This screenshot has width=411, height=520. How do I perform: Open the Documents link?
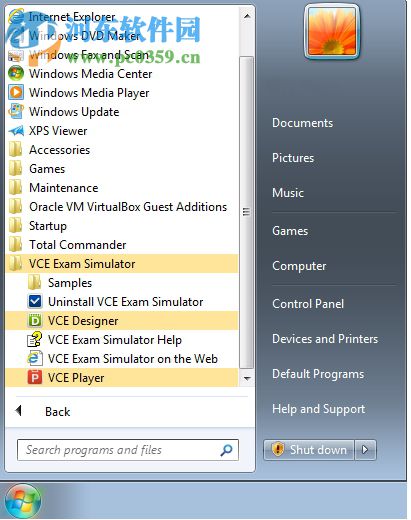[x=302, y=123]
